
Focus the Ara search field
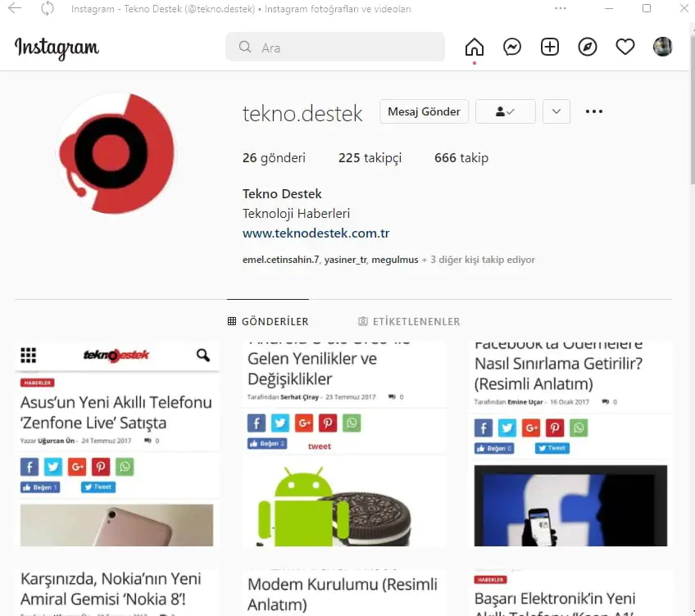[x=335, y=47]
